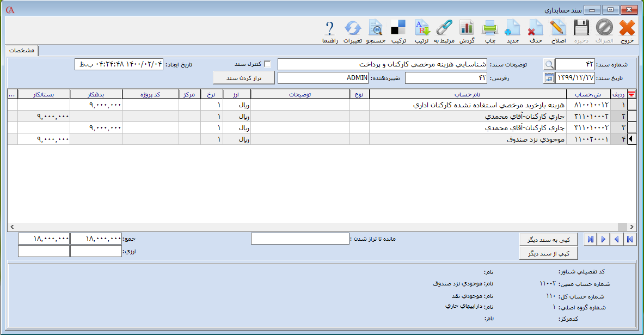Open the گردش (Turnover) chart icon

467,28
